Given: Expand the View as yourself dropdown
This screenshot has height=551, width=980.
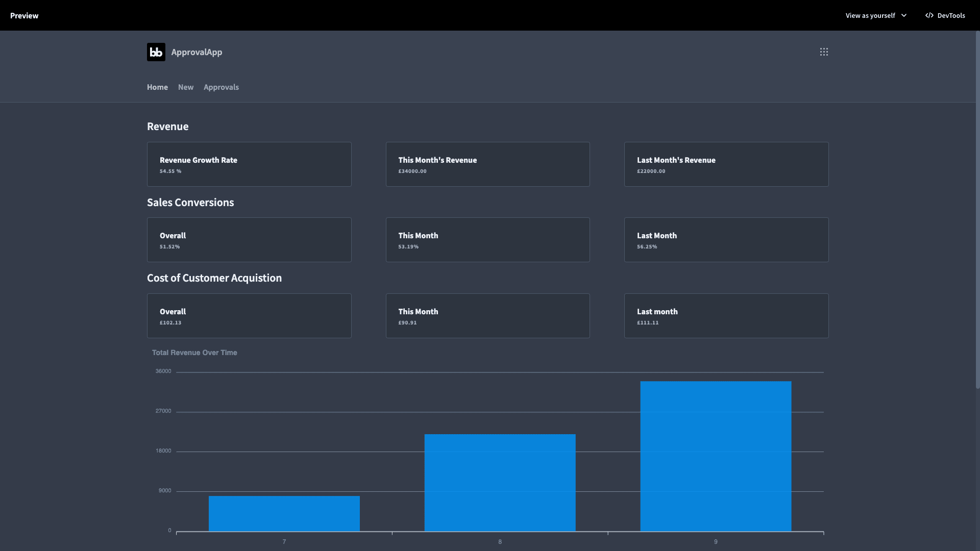Looking at the screenshot, I should click(x=876, y=15).
